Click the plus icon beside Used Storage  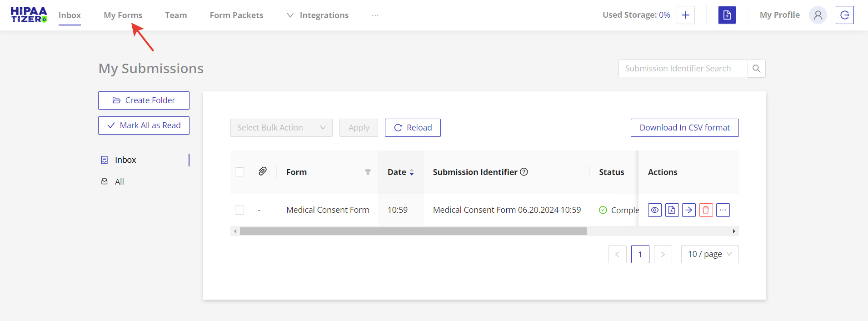tap(686, 15)
